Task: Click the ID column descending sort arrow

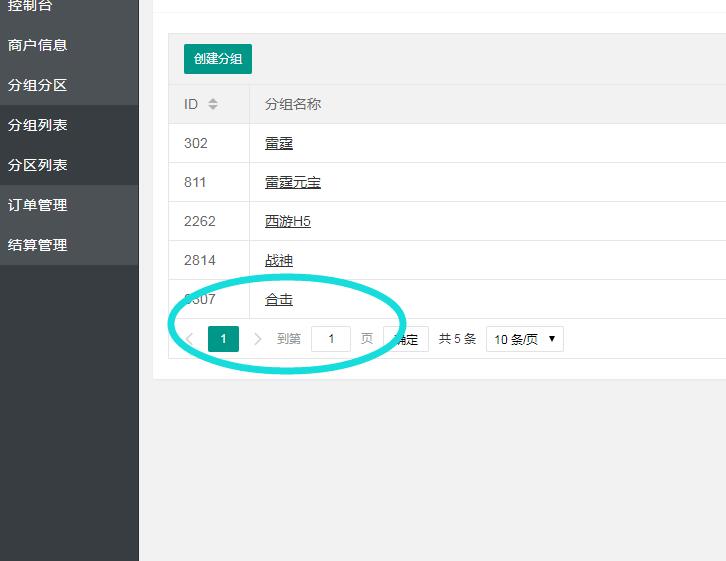Action: point(213,109)
